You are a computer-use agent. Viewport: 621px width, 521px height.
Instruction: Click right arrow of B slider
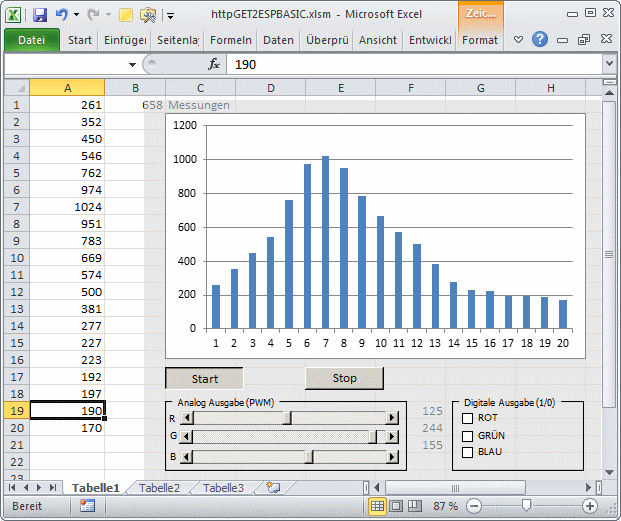coord(392,457)
